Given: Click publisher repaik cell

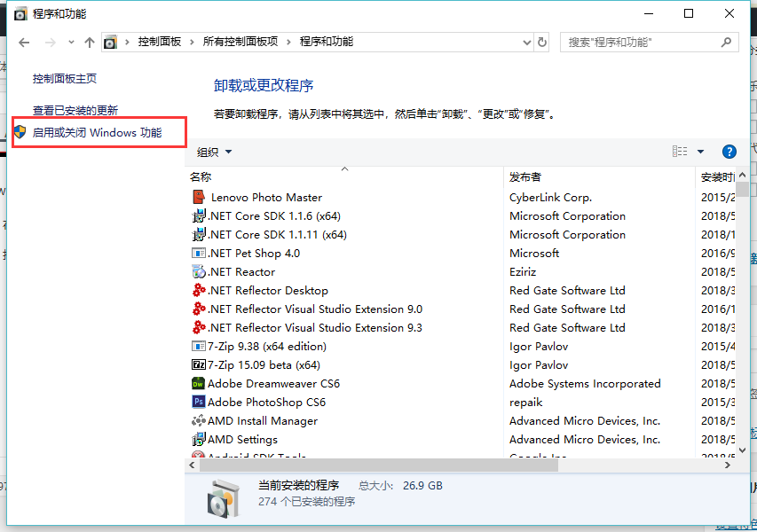Looking at the screenshot, I should [x=525, y=403].
